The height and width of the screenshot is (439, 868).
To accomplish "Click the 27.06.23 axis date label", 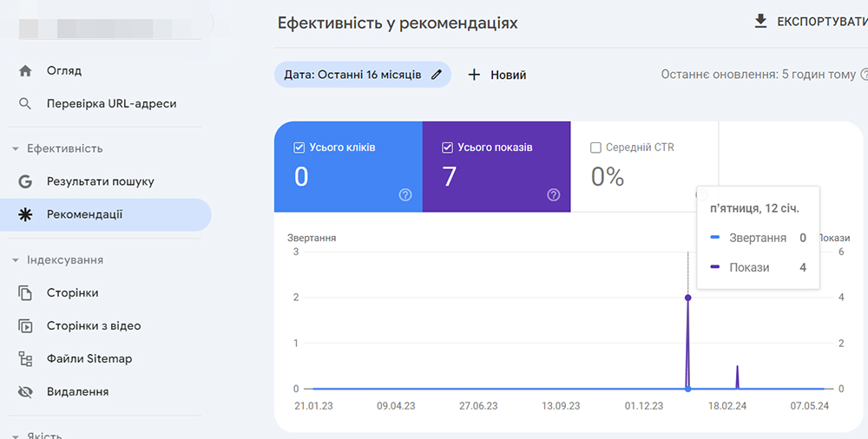I will [x=478, y=406].
